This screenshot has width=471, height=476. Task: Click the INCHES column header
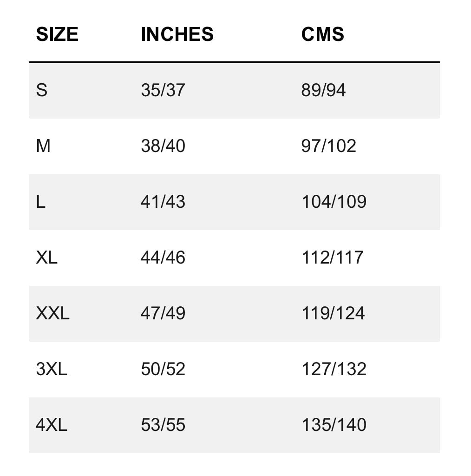click(x=177, y=34)
